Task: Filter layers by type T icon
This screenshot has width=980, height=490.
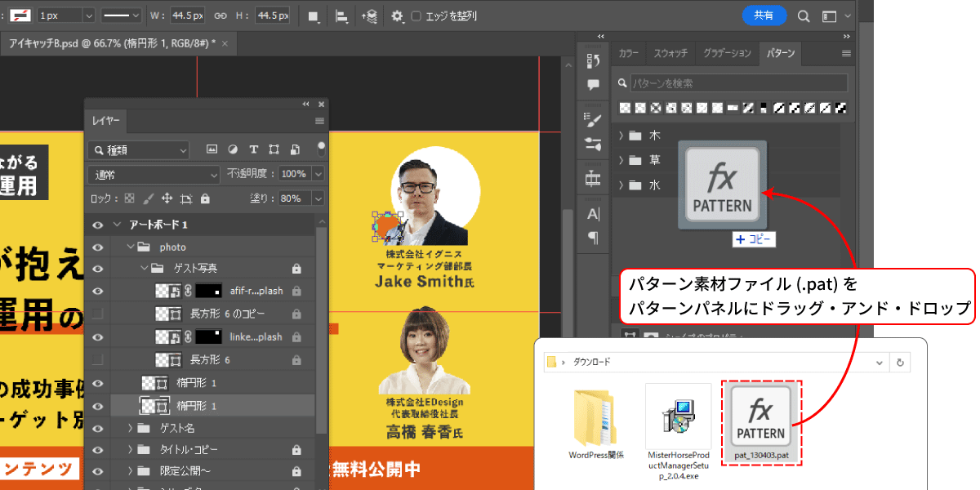Action: coord(253,149)
